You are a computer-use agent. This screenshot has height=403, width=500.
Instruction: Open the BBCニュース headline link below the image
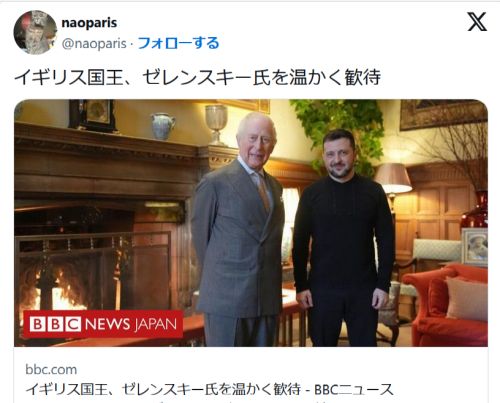point(209,389)
